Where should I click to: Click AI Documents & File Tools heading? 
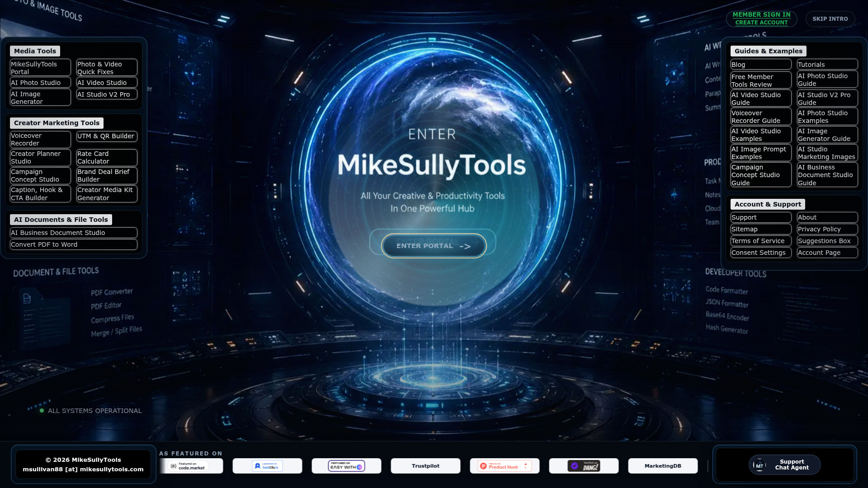(x=61, y=220)
